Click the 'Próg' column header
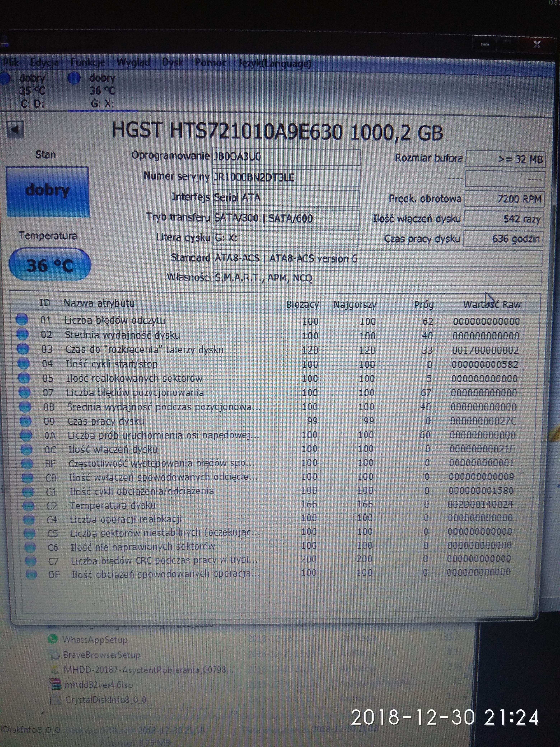Viewport: 560px width, 747px height. click(x=424, y=305)
